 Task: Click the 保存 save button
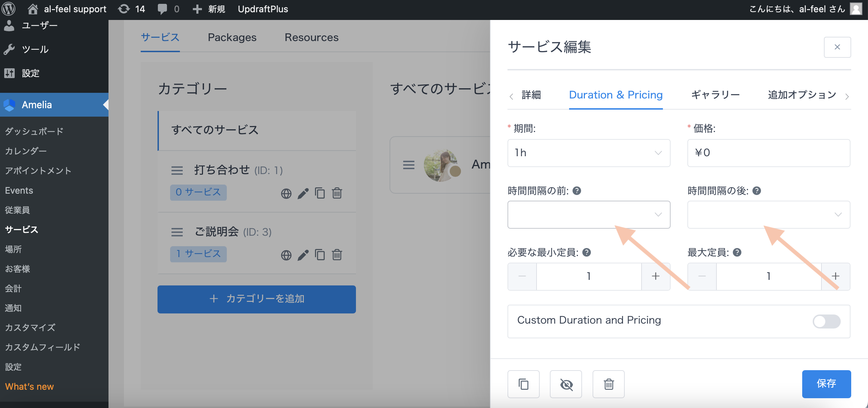point(826,384)
